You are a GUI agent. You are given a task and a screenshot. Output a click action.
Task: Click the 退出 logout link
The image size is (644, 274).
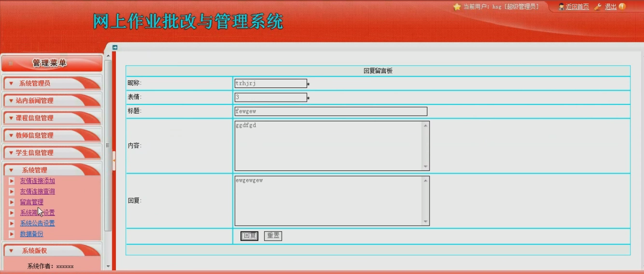point(611,7)
